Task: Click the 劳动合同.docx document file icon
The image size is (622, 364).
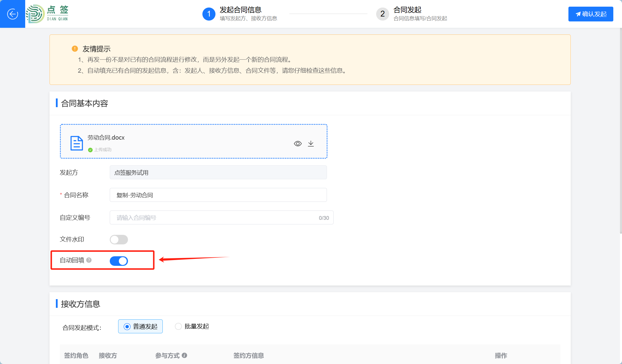Action: [76, 143]
